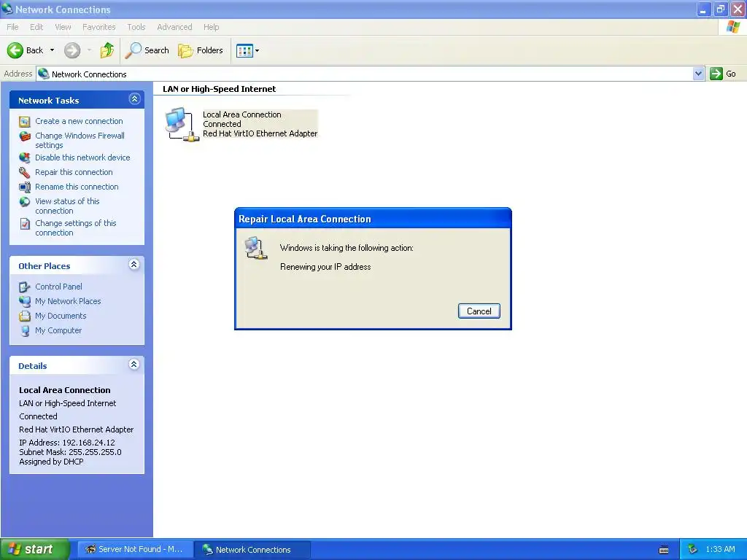
Task: Open My Network Places link
Action: tap(68, 301)
